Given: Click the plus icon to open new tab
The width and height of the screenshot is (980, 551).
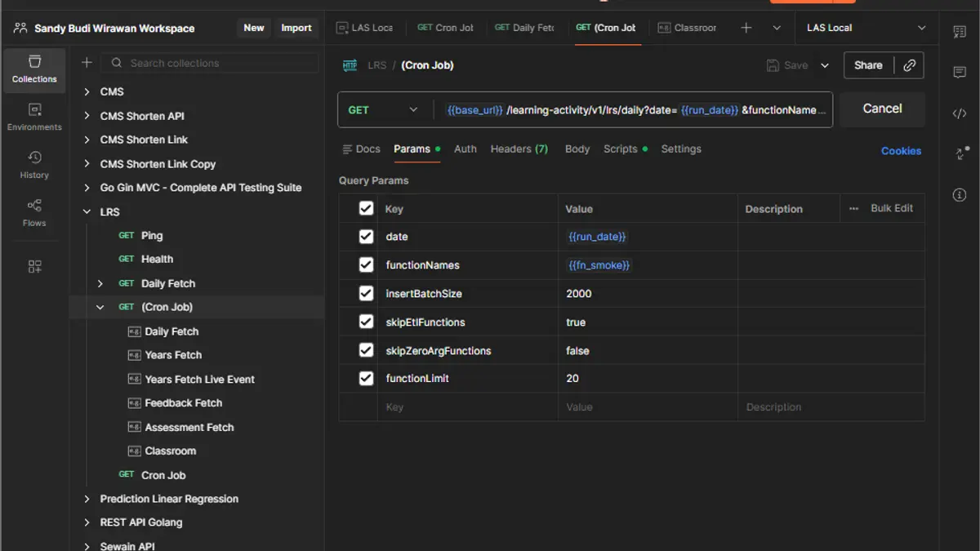Looking at the screenshot, I should coord(746,28).
